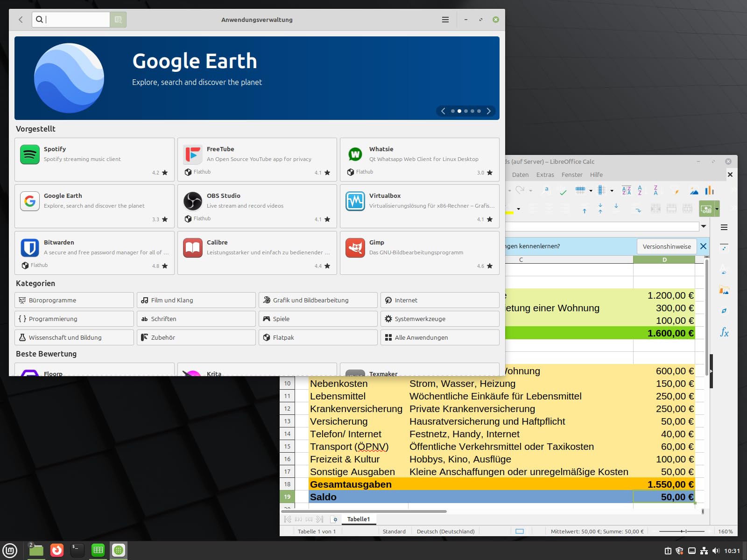Expand the Calc formula bar

tap(704, 226)
